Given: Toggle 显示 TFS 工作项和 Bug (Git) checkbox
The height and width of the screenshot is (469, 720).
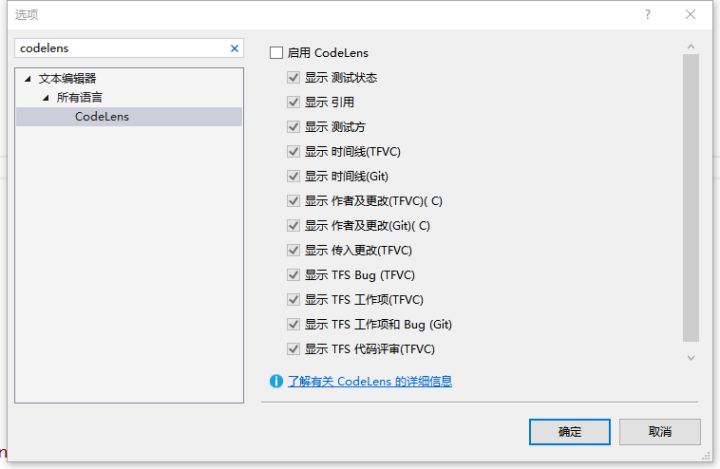Looking at the screenshot, I should coord(293,324).
